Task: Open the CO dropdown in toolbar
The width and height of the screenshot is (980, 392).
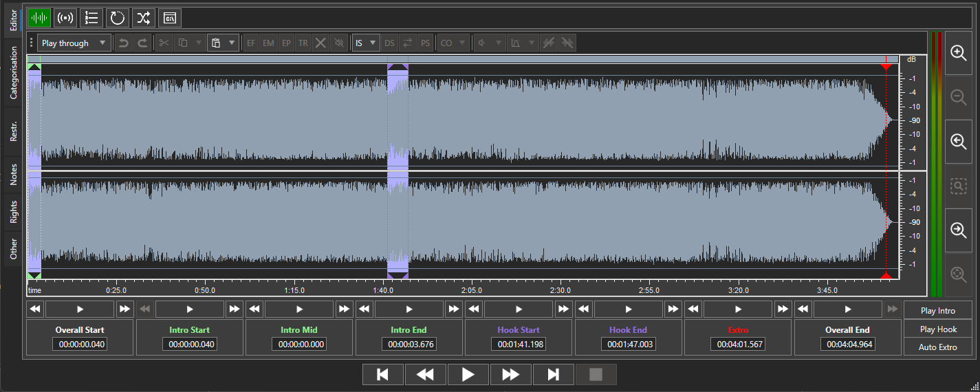Action: point(454,43)
